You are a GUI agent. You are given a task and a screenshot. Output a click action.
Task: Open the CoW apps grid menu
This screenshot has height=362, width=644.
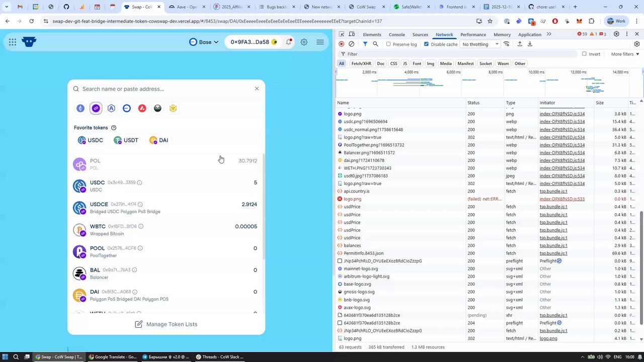click(12, 42)
